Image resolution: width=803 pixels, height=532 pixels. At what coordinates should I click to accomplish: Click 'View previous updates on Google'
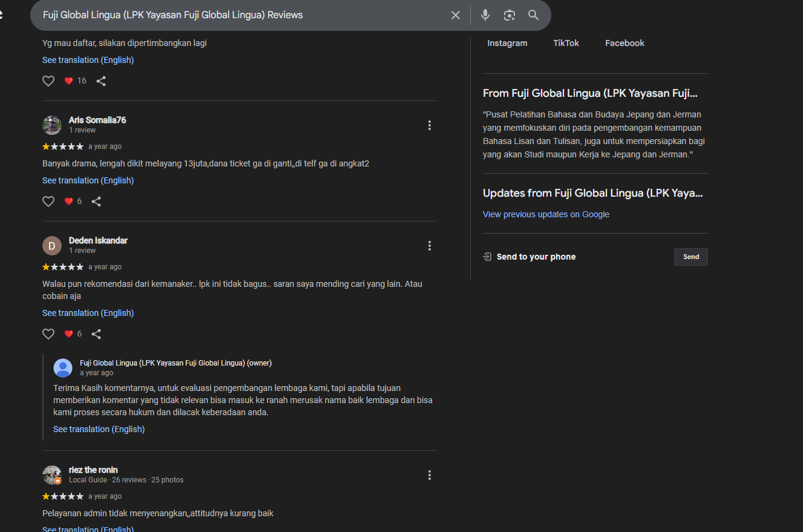[546, 214]
